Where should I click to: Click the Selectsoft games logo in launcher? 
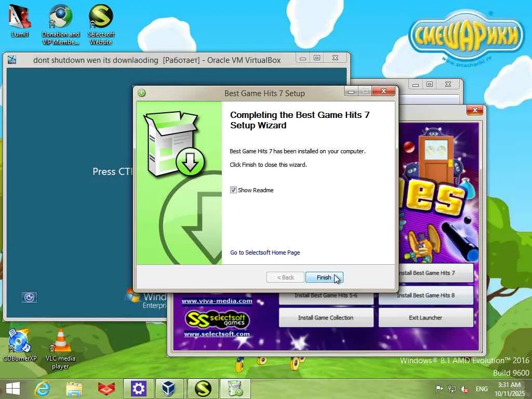(x=217, y=320)
